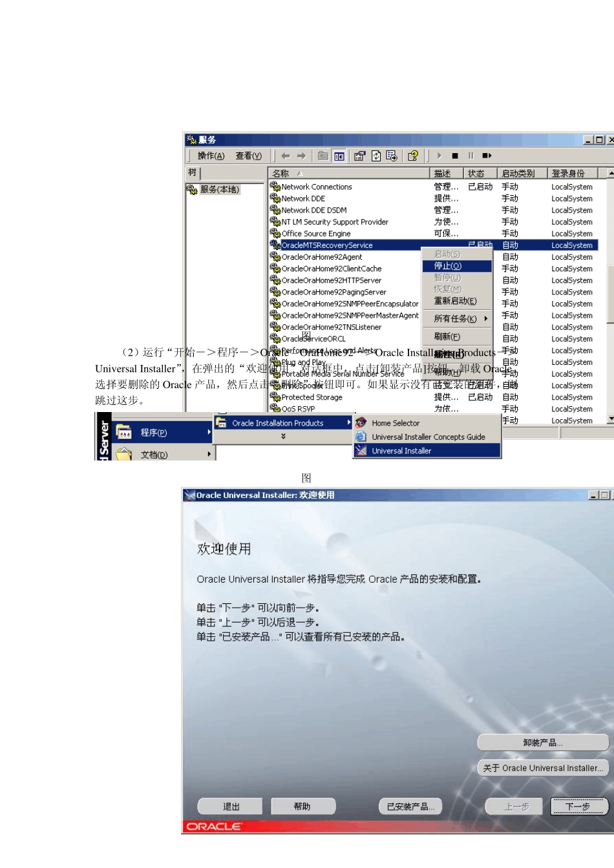Select the OracleOraHome92HTTPServer service
The width and height of the screenshot is (614, 868).
(x=331, y=280)
